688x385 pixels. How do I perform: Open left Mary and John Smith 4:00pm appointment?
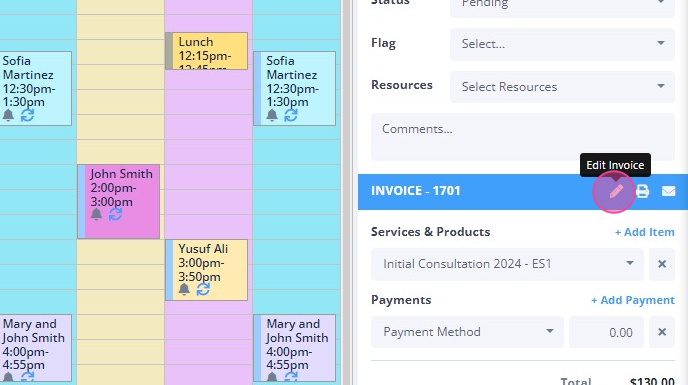point(36,348)
